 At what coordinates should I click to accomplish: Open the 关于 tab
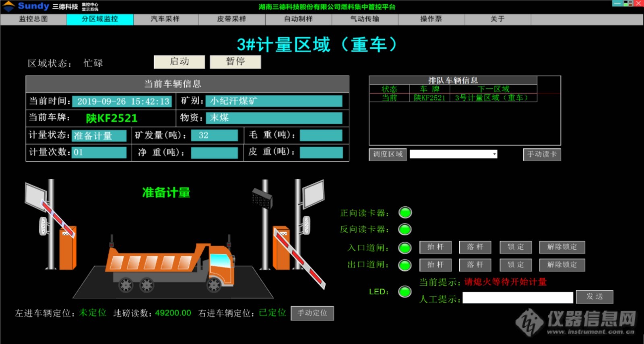(497, 19)
